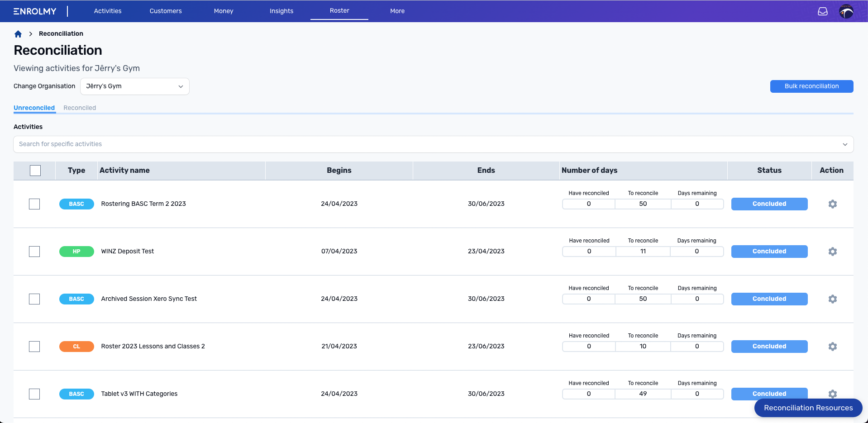The image size is (868, 423).
Task: Open the Change Organisation dropdown
Action: click(x=135, y=86)
